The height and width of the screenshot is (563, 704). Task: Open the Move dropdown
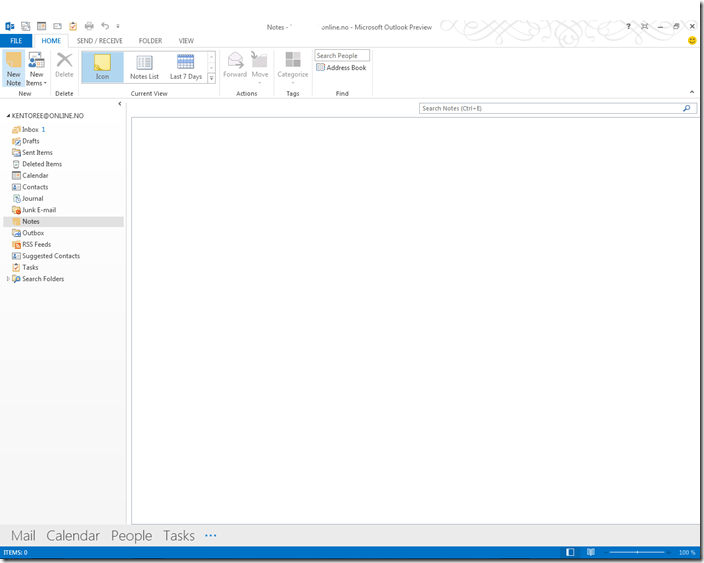(x=260, y=67)
